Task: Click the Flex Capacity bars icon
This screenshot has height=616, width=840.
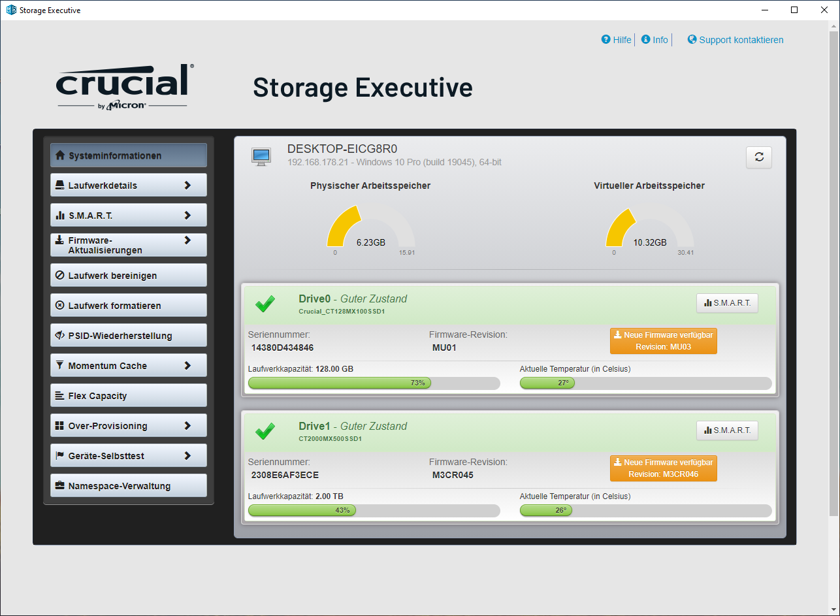Action: coord(60,396)
